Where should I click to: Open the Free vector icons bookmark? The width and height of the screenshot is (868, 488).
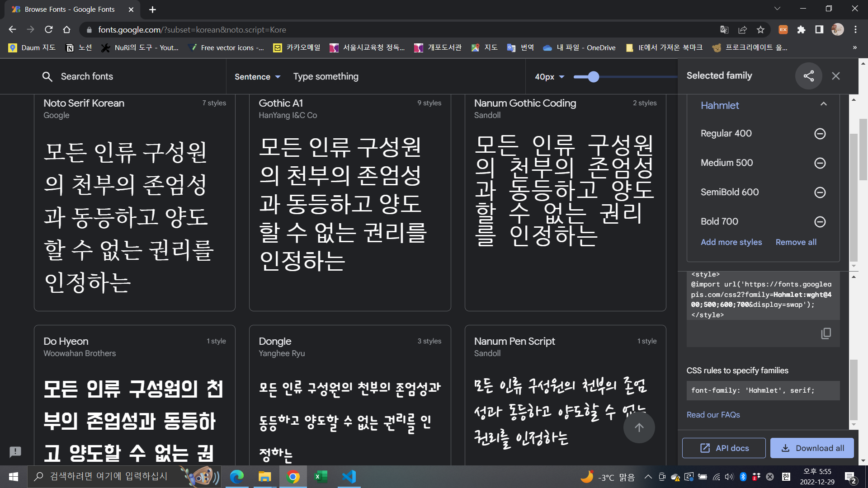226,48
